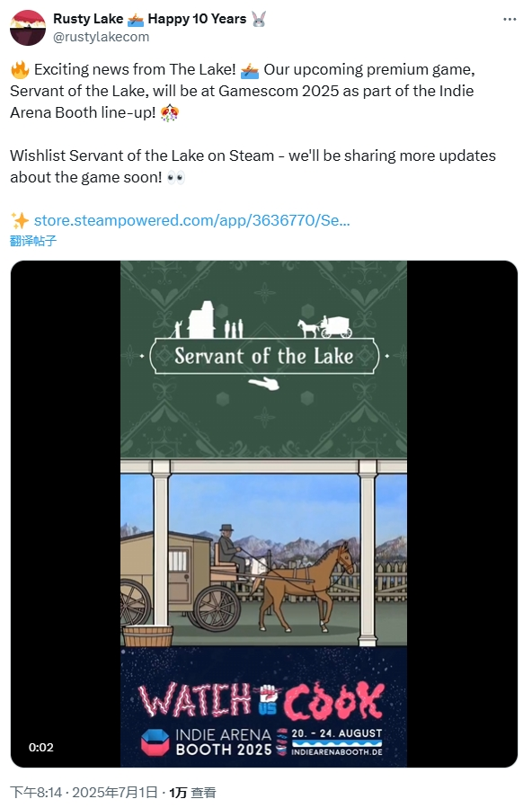Click the sparkles emoji before the Steam link
This screenshot has height=808, width=532.
coord(20,221)
